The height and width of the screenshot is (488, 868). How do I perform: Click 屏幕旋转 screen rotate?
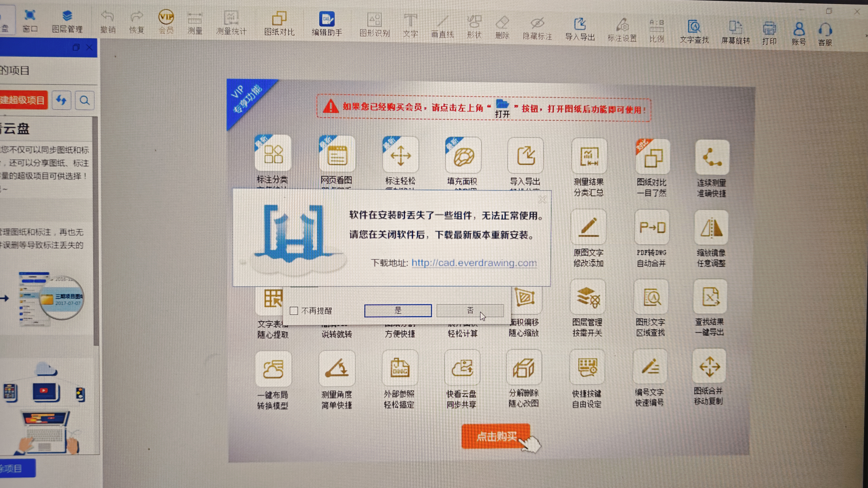(x=736, y=33)
